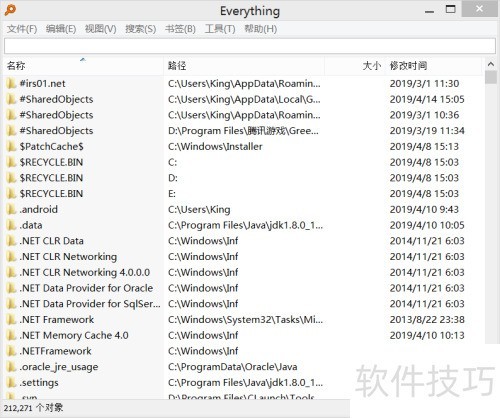The image size is (500, 418).
Task: Click .NET Memory Cache 4.0 name text
Action: coord(74,335)
